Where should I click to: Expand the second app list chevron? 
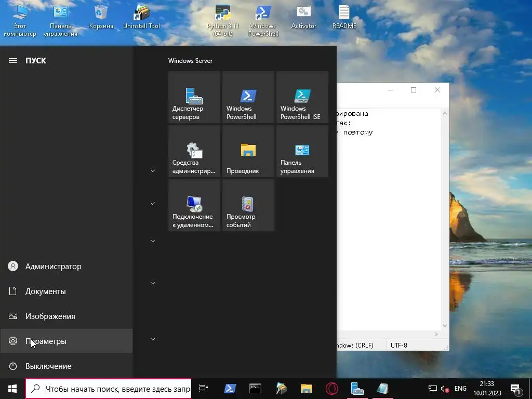click(x=153, y=203)
